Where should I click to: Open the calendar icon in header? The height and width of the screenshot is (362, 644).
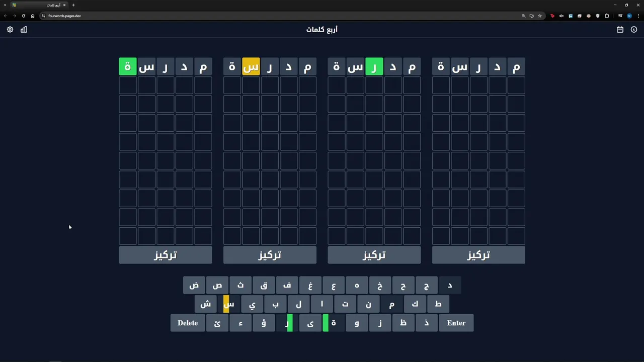click(620, 30)
